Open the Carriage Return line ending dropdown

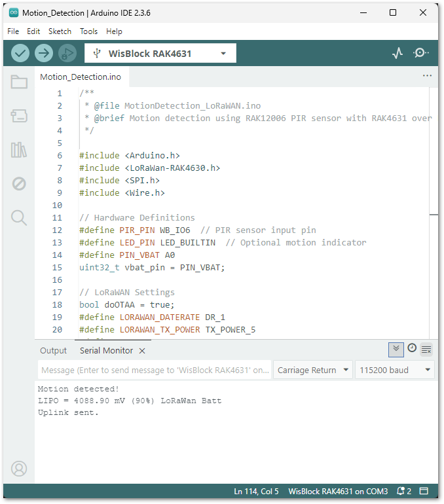click(x=313, y=370)
